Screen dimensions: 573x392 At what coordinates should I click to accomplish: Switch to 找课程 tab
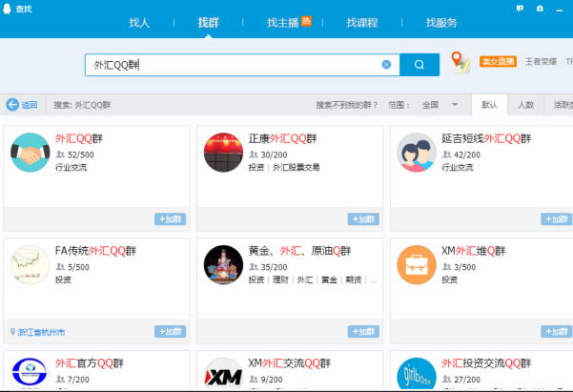tap(361, 23)
